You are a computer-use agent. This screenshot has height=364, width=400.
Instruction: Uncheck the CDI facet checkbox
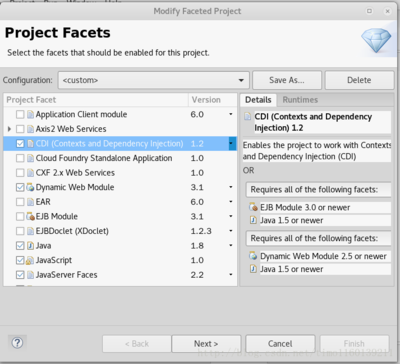(20, 144)
